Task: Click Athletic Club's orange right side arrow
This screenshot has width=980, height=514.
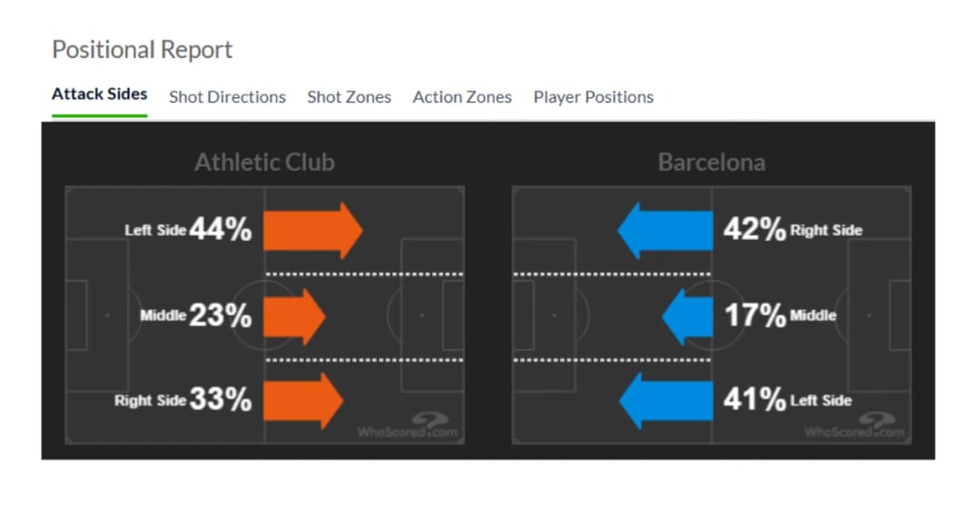Action: tap(302, 400)
